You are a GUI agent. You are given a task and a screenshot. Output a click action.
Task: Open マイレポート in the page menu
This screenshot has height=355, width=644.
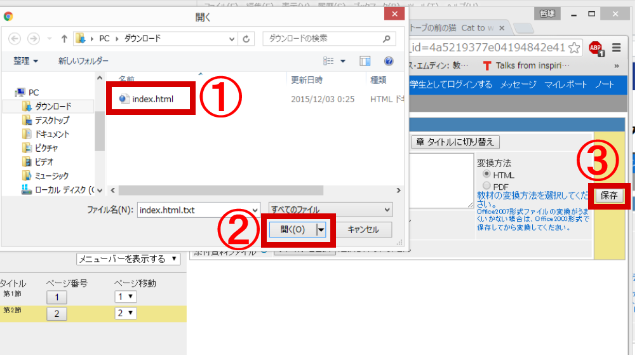[x=565, y=84]
